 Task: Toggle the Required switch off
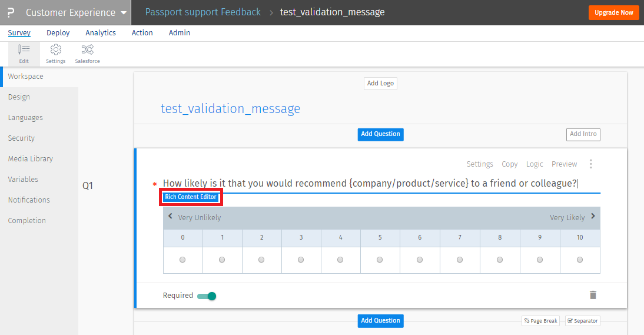pyautogui.click(x=207, y=296)
